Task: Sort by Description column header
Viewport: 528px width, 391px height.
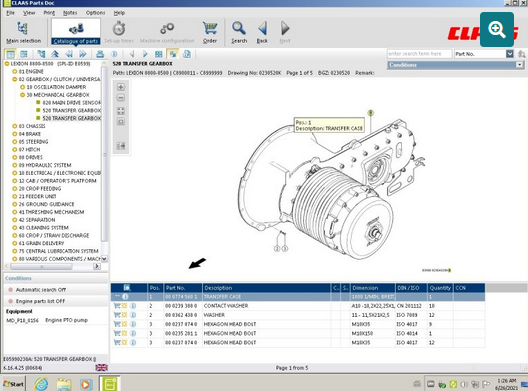Action: 267,288
